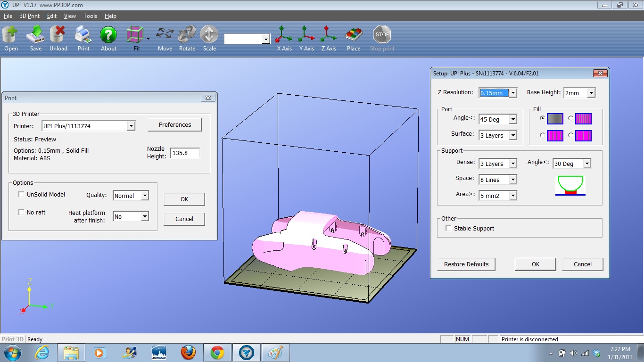Open the Z Resolution dropdown
This screenshot has width=644, height=362.
pos(513,93)
